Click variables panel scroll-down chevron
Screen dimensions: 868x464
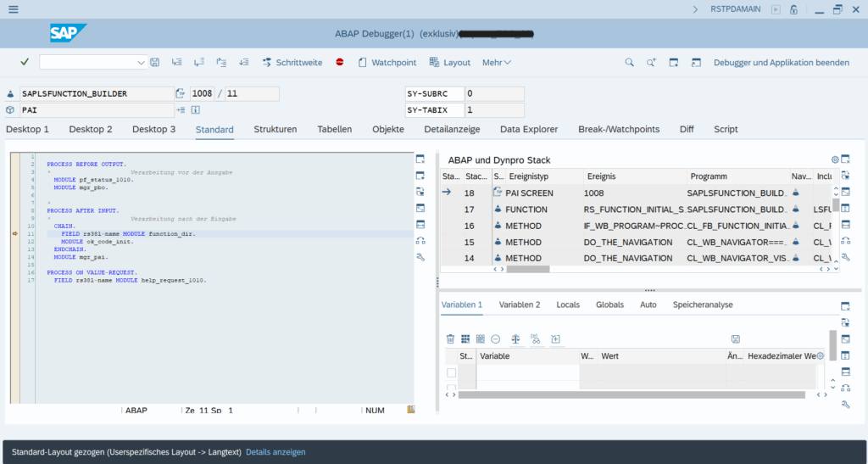tap(832, 388)
